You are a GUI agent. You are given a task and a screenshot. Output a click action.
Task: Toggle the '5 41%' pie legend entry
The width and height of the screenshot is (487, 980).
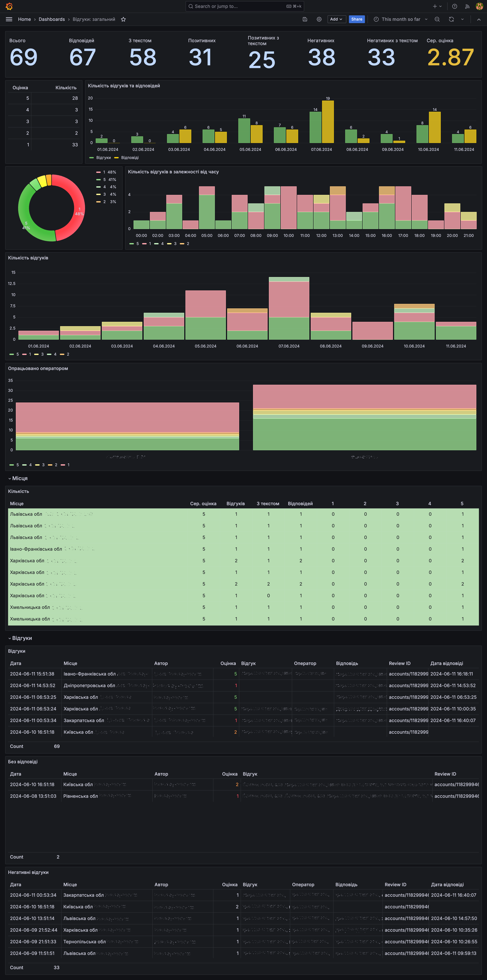click(106, 180)
